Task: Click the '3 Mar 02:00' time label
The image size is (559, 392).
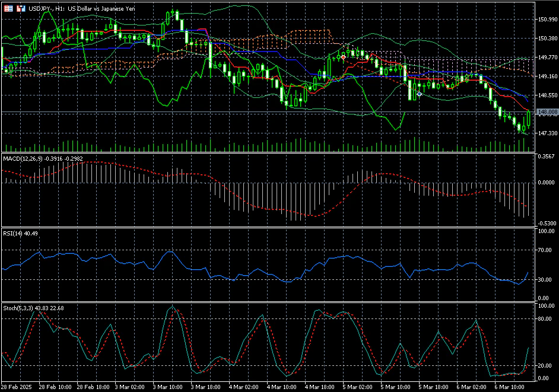Action: pos(130,387)
